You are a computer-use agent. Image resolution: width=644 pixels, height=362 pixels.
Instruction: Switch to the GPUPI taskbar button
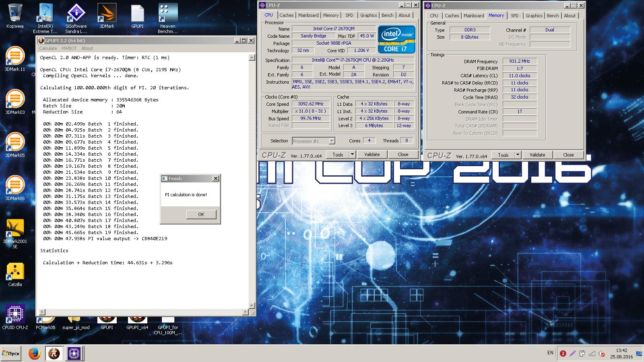click(x=54, y=354)
